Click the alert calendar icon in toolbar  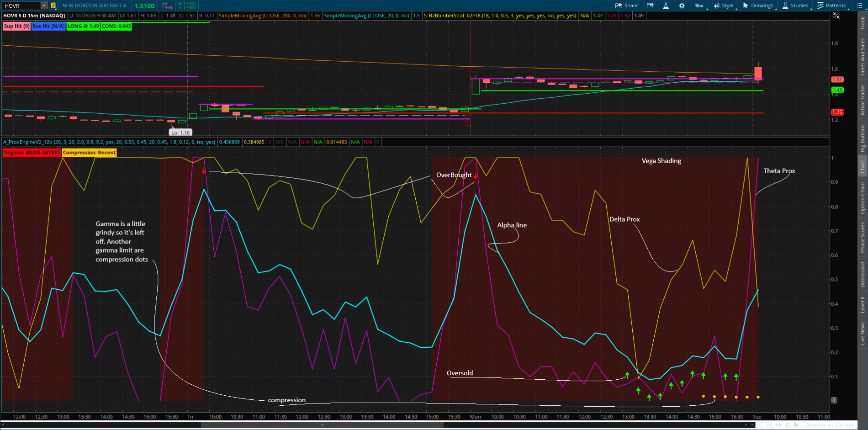pos(650,5)
